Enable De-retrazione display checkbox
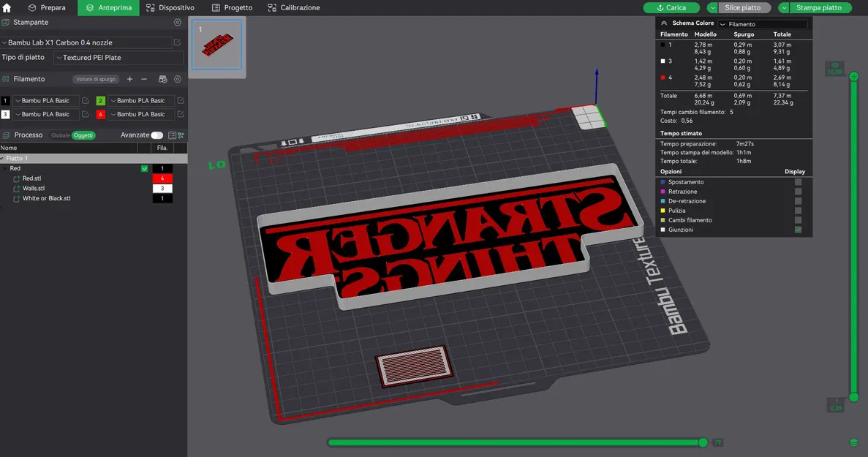This screenshot has width=868, height=457. point(799,201)
